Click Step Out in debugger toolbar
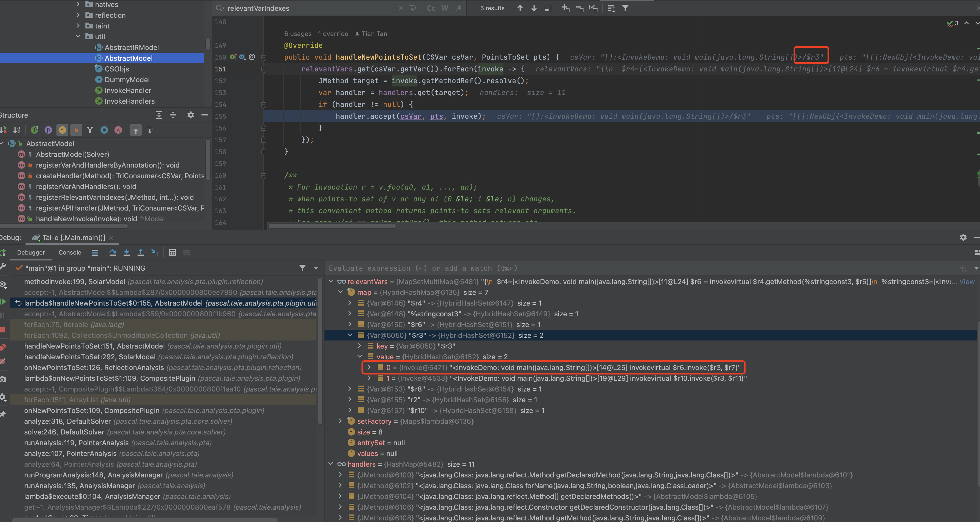 (141, 252)
